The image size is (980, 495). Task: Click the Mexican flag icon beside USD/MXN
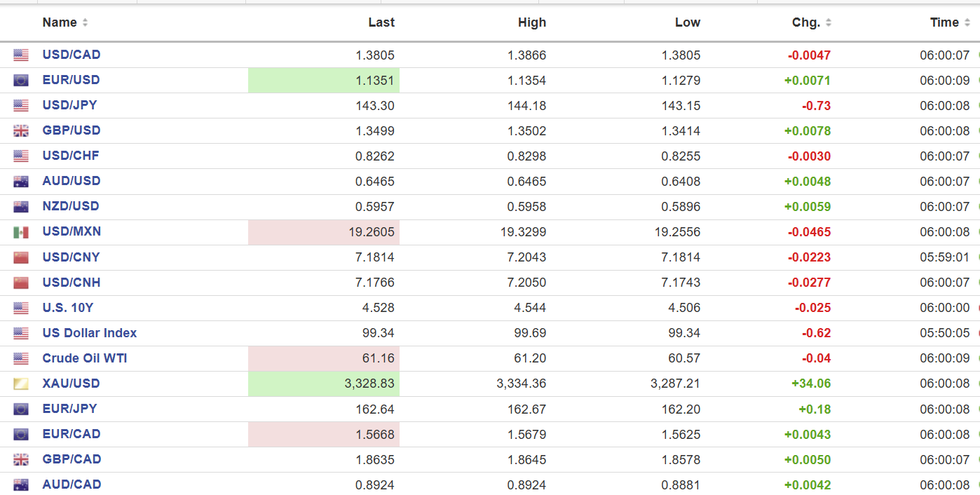pos(21,232)
